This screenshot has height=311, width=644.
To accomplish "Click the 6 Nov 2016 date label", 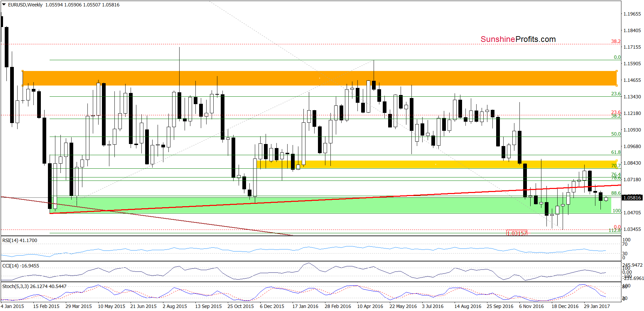I will coord(532,306).
